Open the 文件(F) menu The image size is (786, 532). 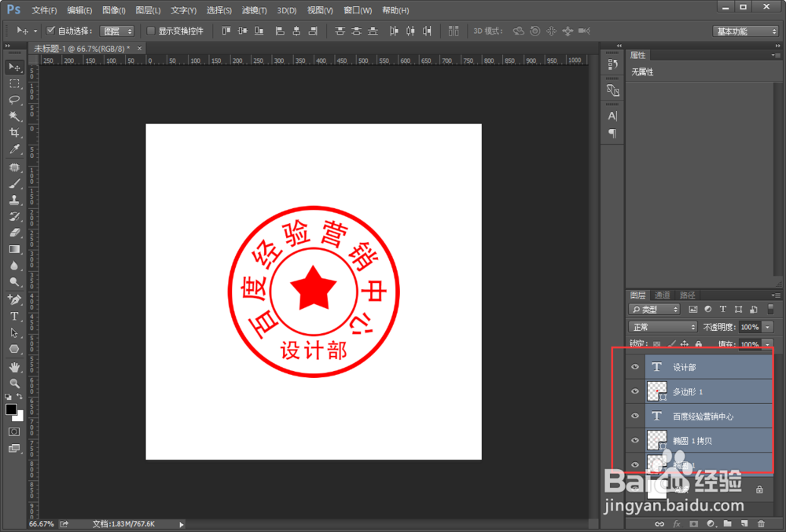[x=45, y=10]
